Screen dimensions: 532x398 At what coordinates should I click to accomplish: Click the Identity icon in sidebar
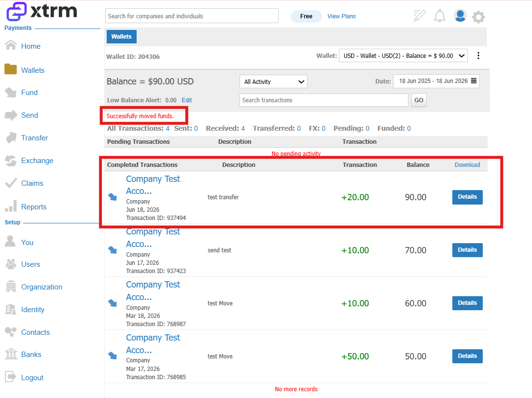(x=11, y=309)
